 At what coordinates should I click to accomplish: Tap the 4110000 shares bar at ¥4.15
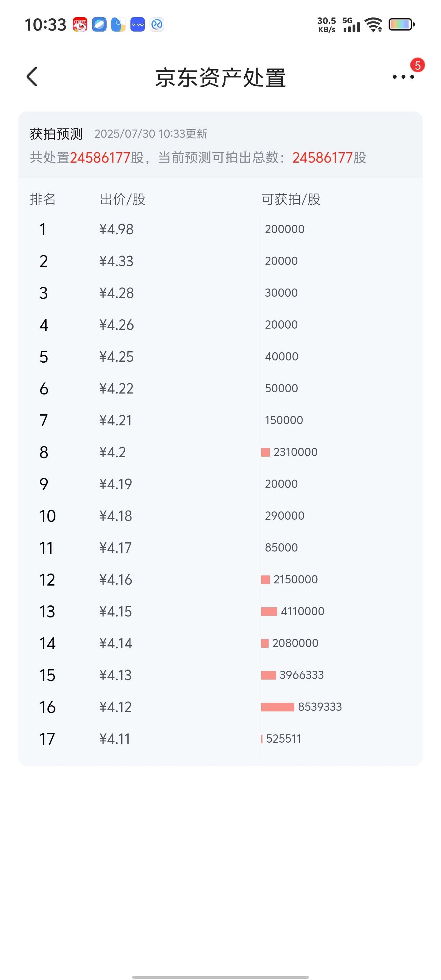pyautogui.click(x=269, y=611)
